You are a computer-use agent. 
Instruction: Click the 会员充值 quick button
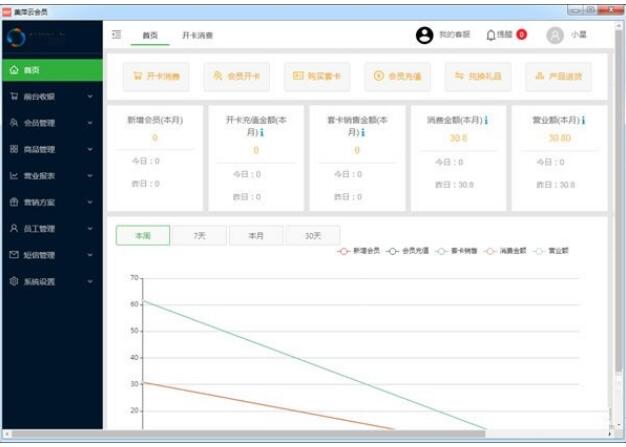(x=398, y=76)
